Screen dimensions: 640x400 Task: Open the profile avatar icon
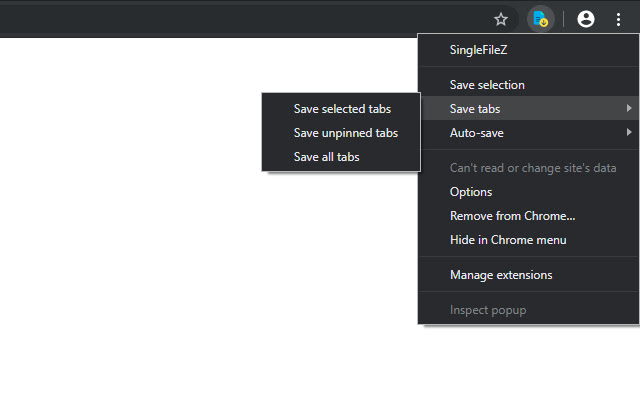tap(586, 19)
